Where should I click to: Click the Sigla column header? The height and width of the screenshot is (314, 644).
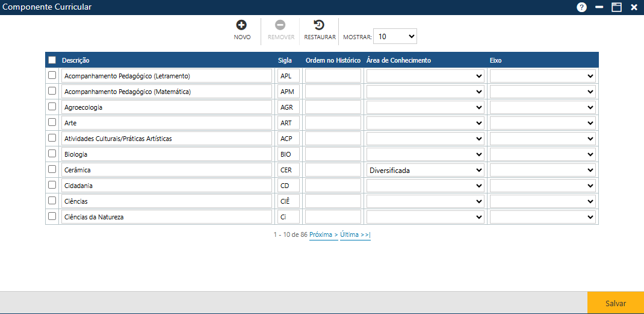(x=285, y=60)
